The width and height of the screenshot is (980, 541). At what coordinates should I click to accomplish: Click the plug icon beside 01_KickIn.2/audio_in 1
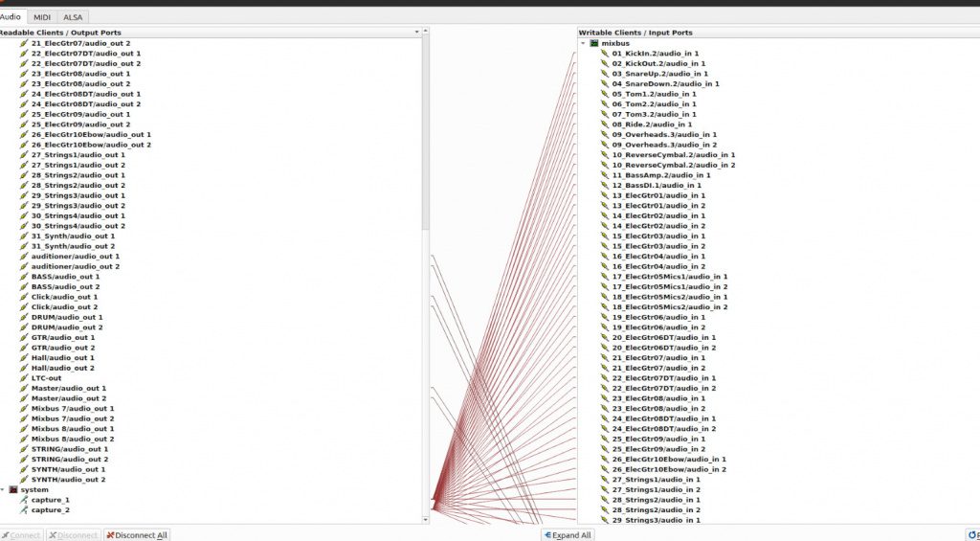click(605, 54)
